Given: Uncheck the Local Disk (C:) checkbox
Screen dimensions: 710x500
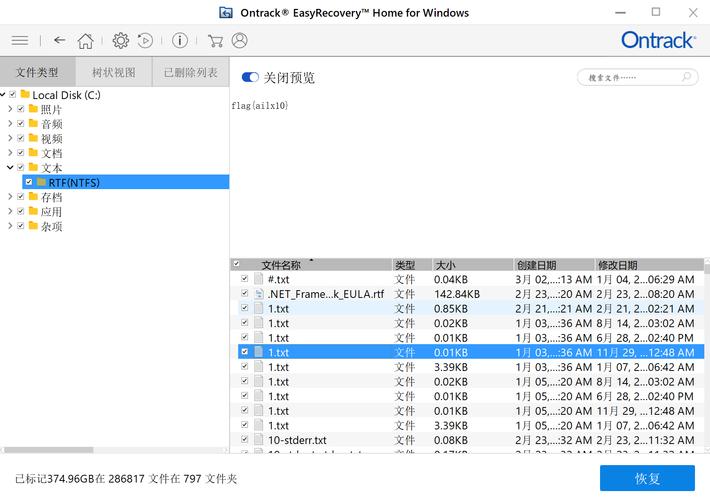Looking at the screenshot, I should coord(13,94).
